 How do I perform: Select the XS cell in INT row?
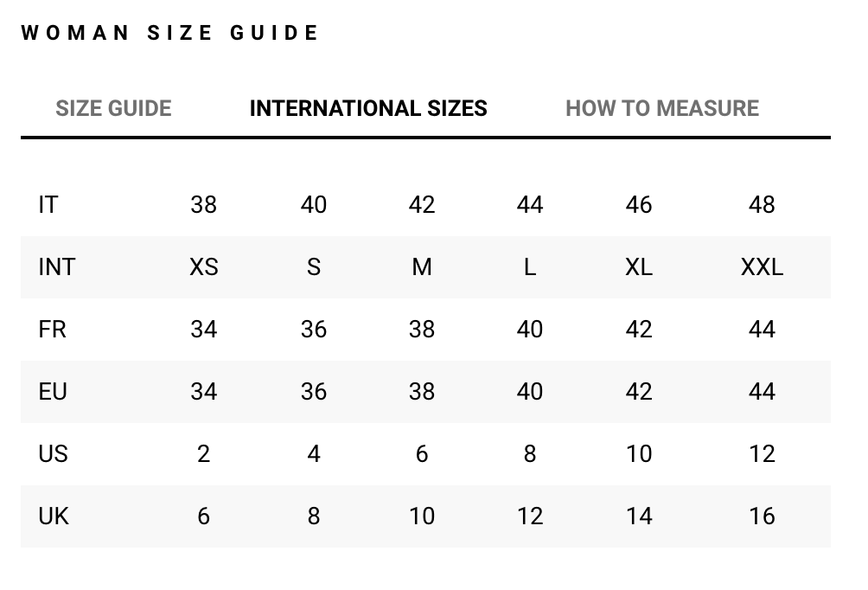pos(204,267)
